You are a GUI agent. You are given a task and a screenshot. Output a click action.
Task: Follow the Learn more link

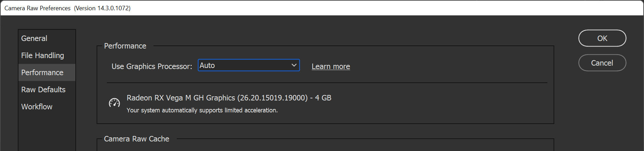coord(331,66)
